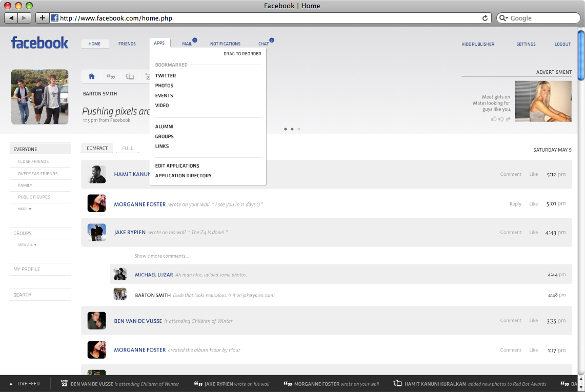Viewport: 585px width, 392px height.
Task: Expand the Live Feed bar arrow
Action: coord(11,383)
